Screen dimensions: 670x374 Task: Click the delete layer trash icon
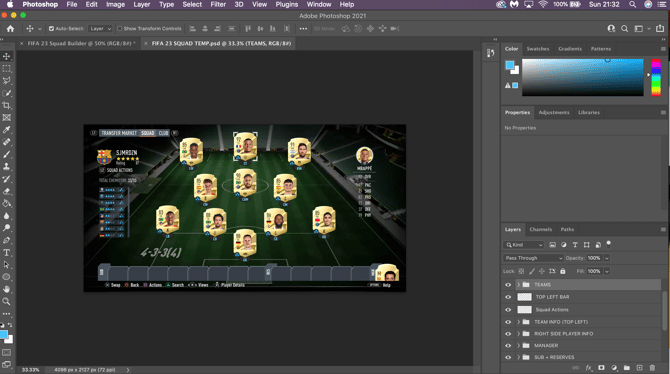[652, 368]
